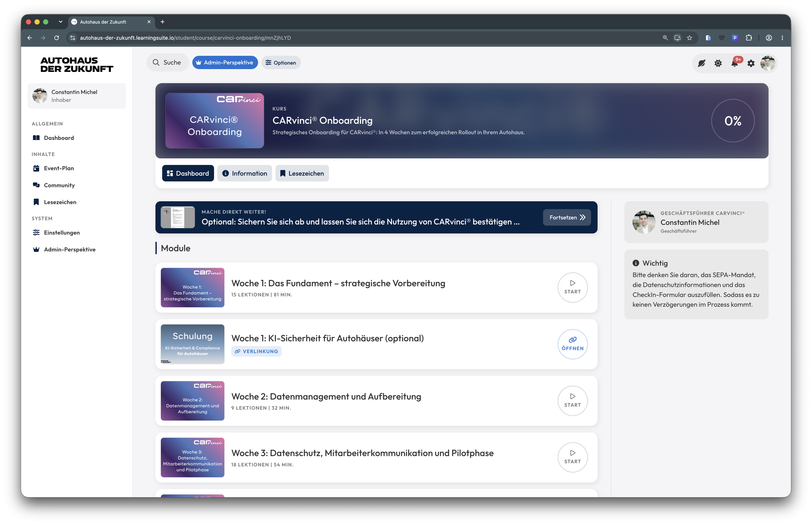Open Chrome three-dot menu
Screen dimensions: 812x525
pos(782,38)
